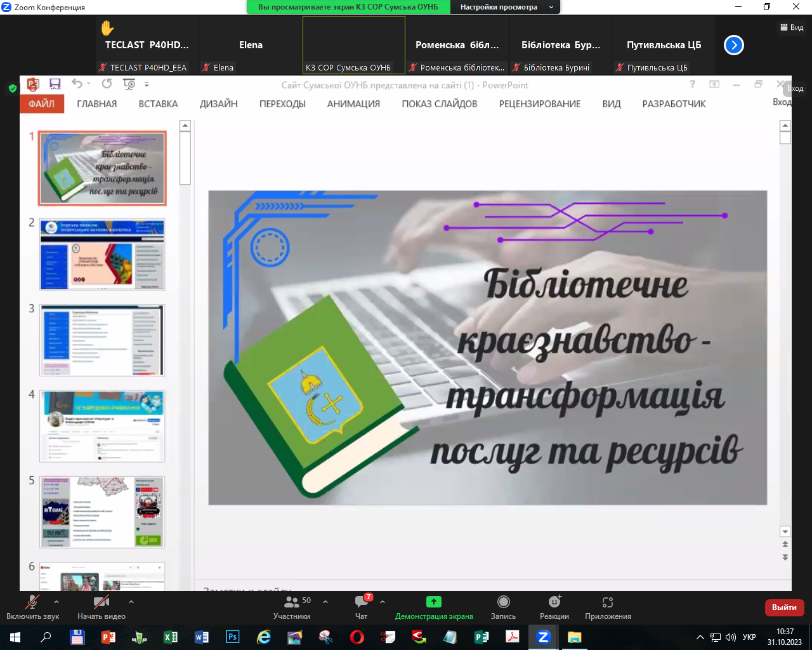
Task: Start video camera
Action: [101, 602]
